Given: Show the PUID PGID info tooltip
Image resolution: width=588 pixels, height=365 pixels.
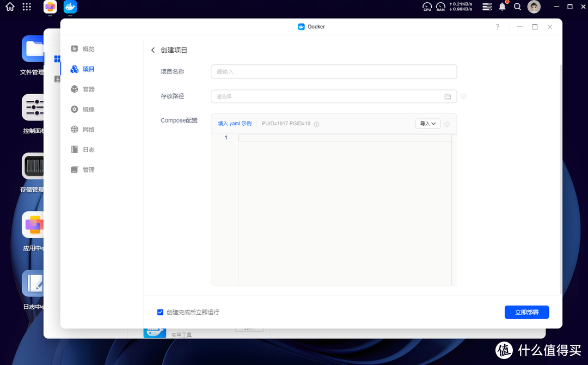Looking at the screenshot, I should (x=316, y=124).
